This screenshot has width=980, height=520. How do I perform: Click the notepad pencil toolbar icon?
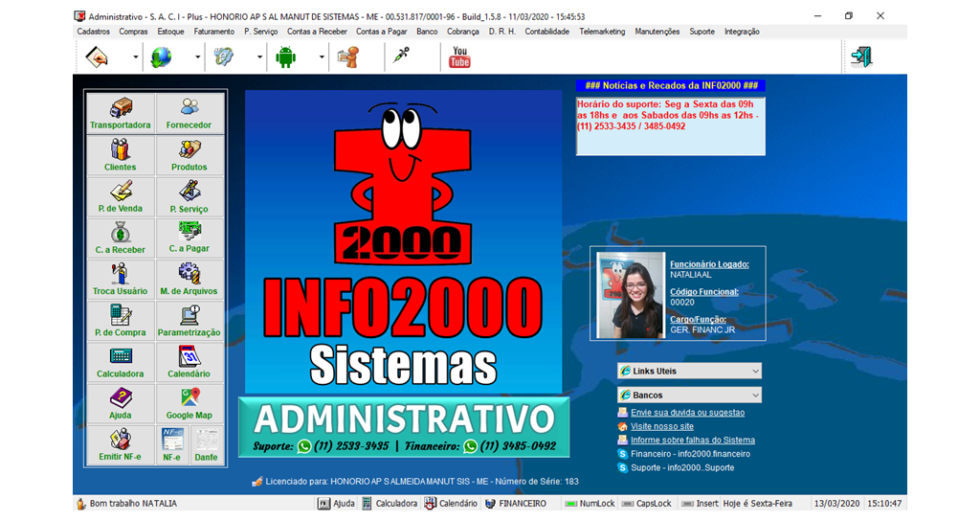[x=97, y=57]
